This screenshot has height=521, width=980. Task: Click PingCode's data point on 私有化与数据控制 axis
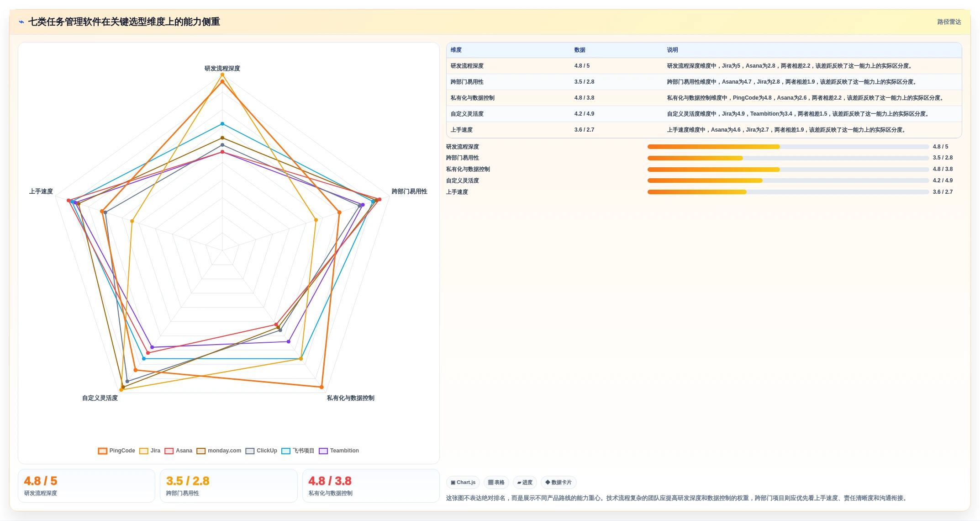[x=322, y=387]
